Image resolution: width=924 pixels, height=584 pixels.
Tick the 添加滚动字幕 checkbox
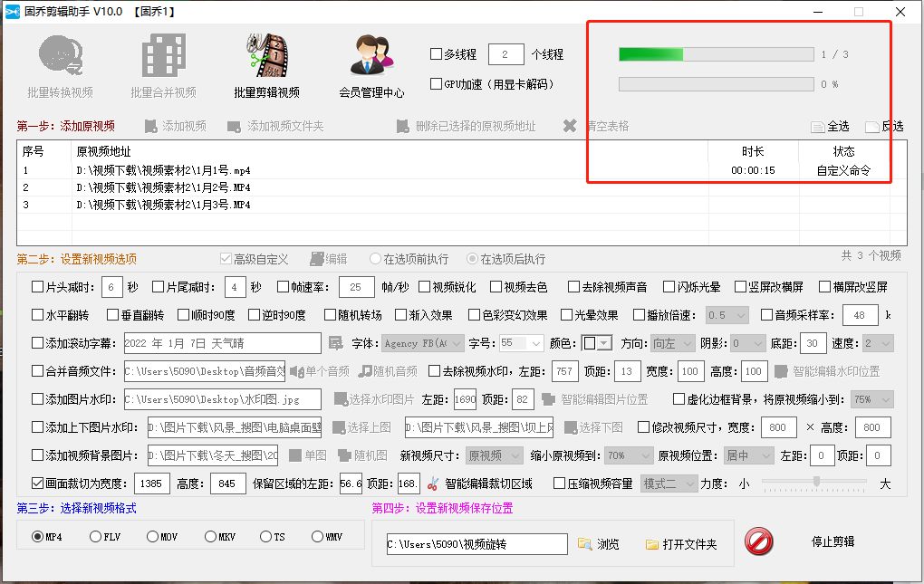[x=37, y=342]
